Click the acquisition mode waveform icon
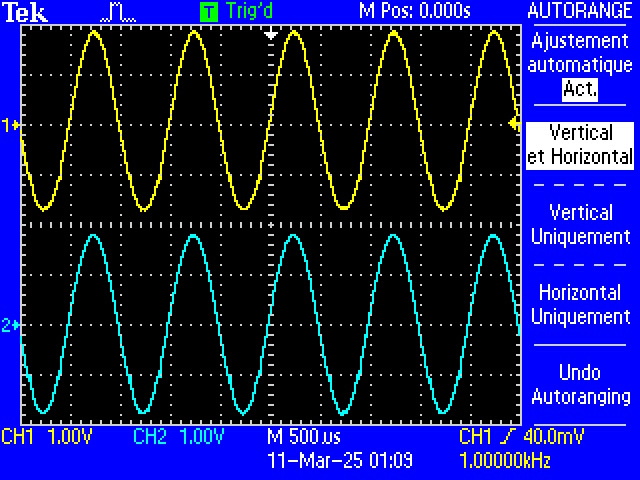This screenshot has height=480, width=640. click(118, 13)
